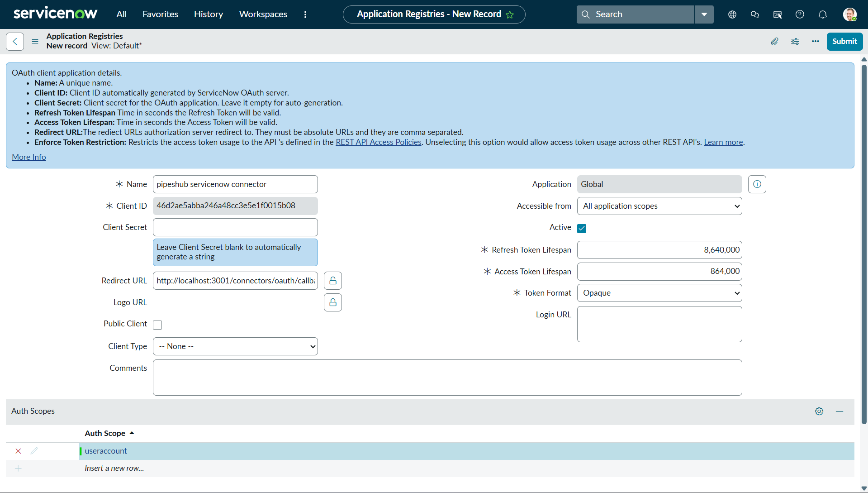Image resolution: width=868 pixels, height=493 pixels.
Task: Attach a file using the paperclip icon
Action: [774, 41]
